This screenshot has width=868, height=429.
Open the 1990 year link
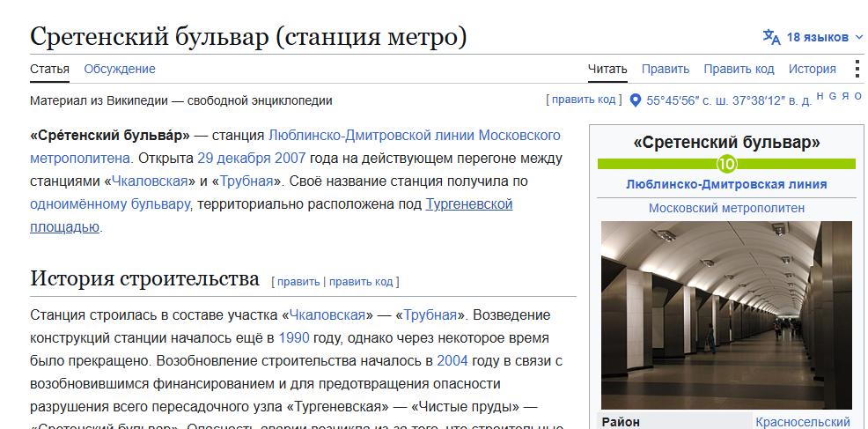point(294,338)
